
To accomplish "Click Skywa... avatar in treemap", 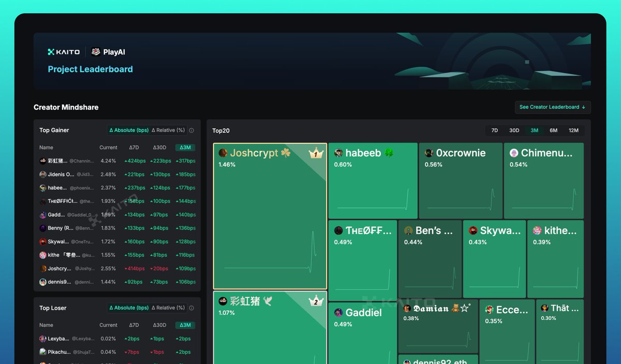I will (473, 231).
